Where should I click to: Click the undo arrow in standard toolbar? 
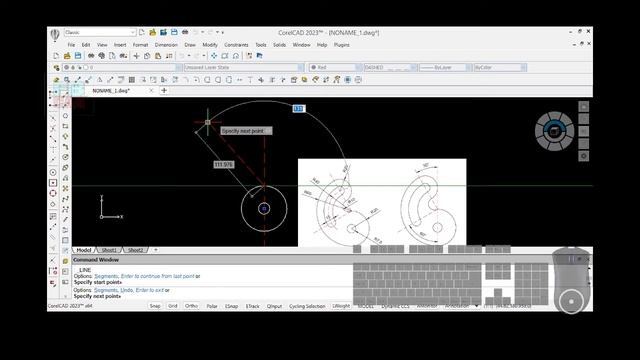click(182, 56)
